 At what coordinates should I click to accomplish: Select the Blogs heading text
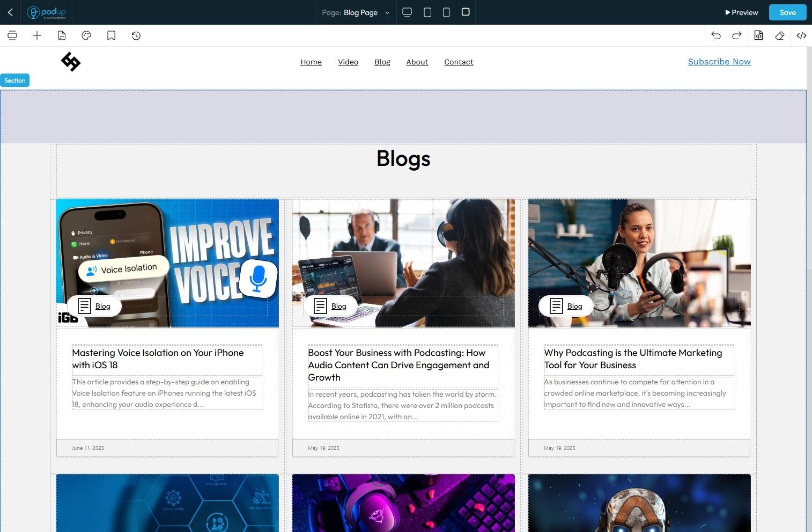coord(403,158)
